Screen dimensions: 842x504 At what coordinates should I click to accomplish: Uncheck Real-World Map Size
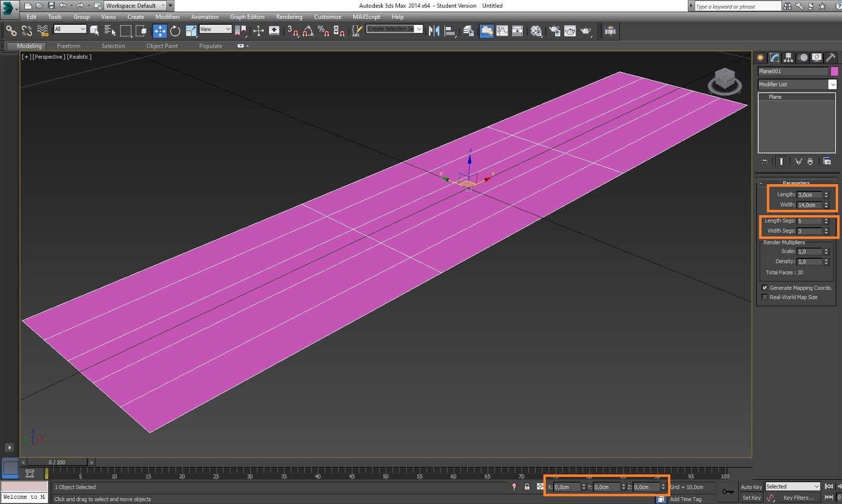click(x=765, y=297)
